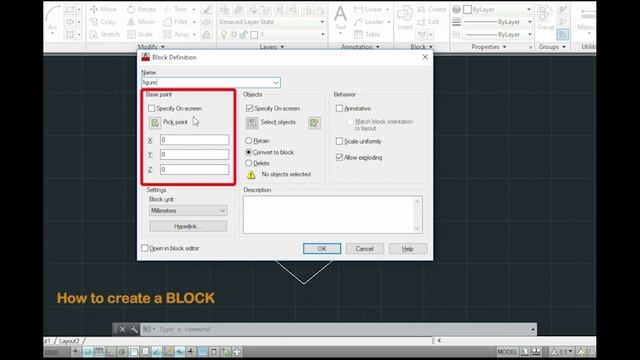Click the Group tool in Groups panel

546,18
